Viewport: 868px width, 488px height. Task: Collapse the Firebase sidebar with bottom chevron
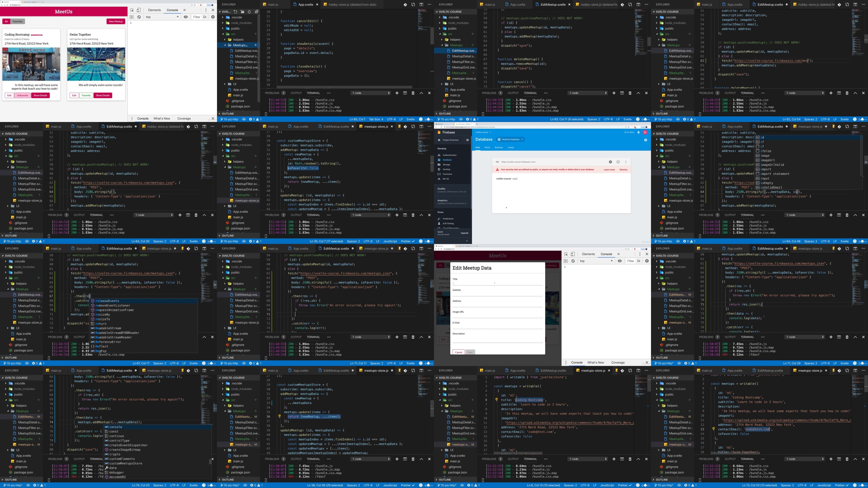[x=467, y=240]
